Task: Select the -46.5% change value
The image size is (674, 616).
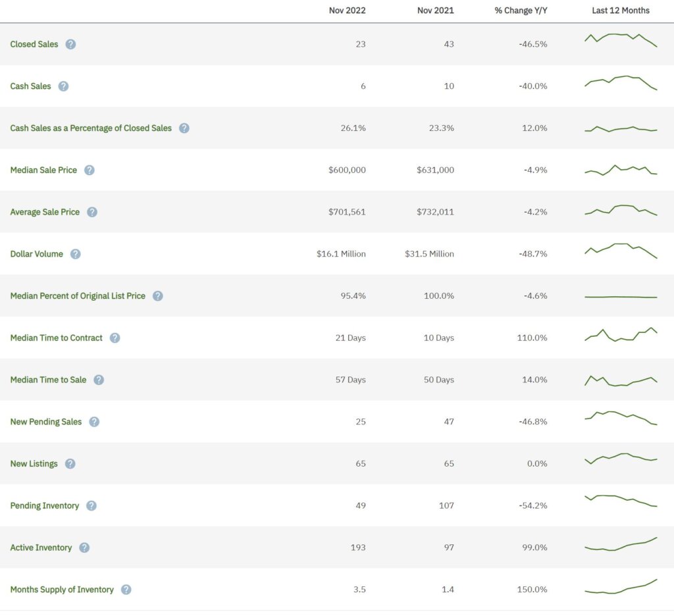Action: click(533, 44)
